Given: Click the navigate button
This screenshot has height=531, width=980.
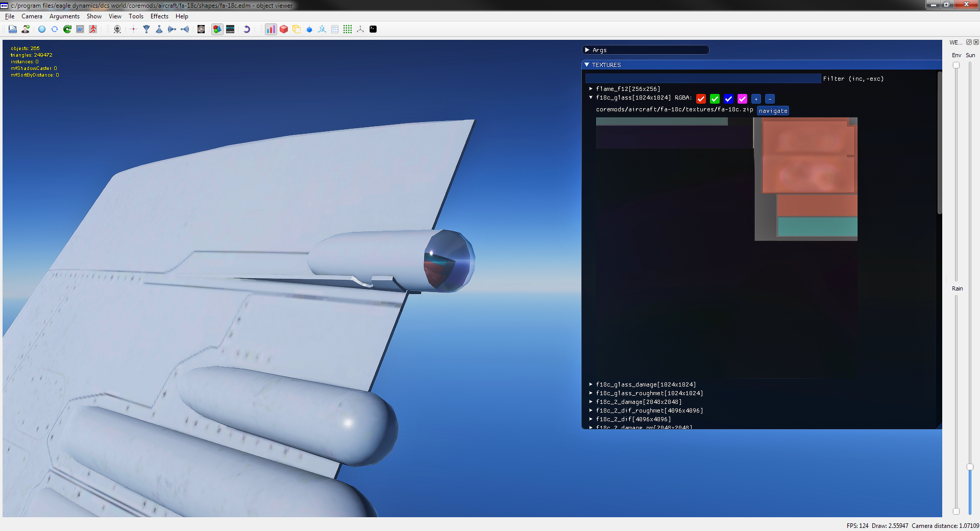Looking at the screenshot, I should [773, 111].
